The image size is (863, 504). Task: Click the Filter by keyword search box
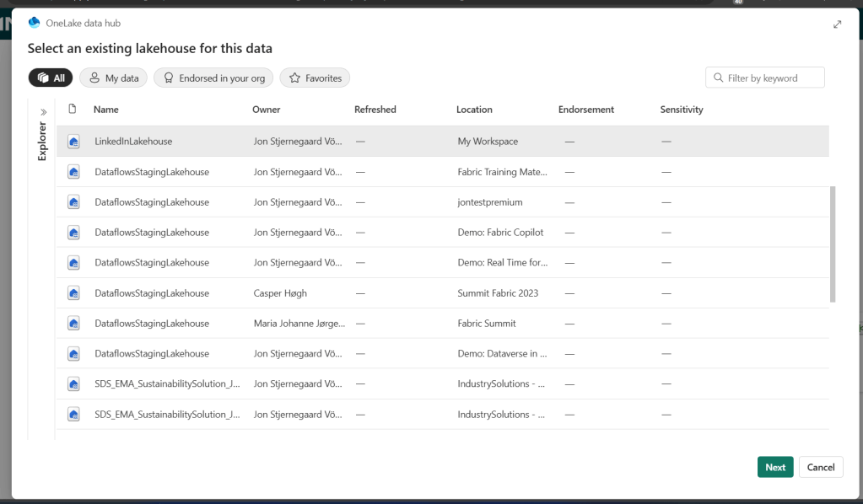tap(765, 78)
